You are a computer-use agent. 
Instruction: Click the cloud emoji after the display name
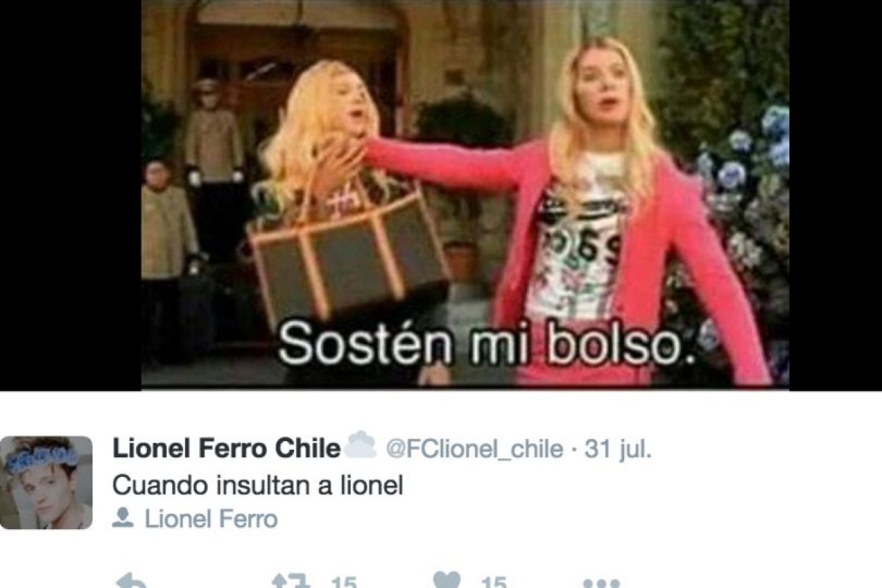pyautogui.click(x=360, y=446)
